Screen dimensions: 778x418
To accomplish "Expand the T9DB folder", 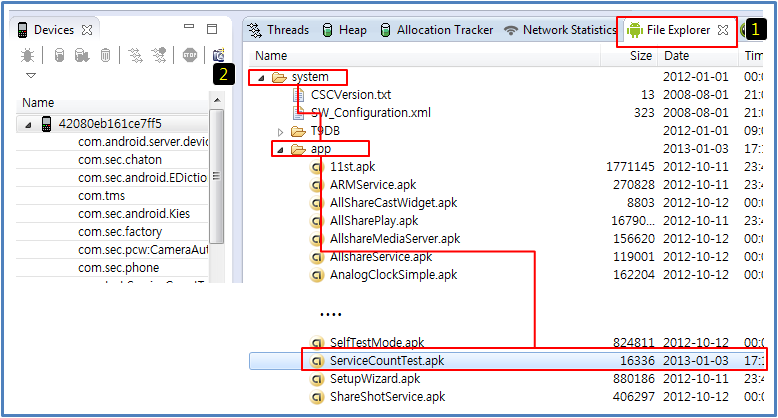I will tap(280, 132).
